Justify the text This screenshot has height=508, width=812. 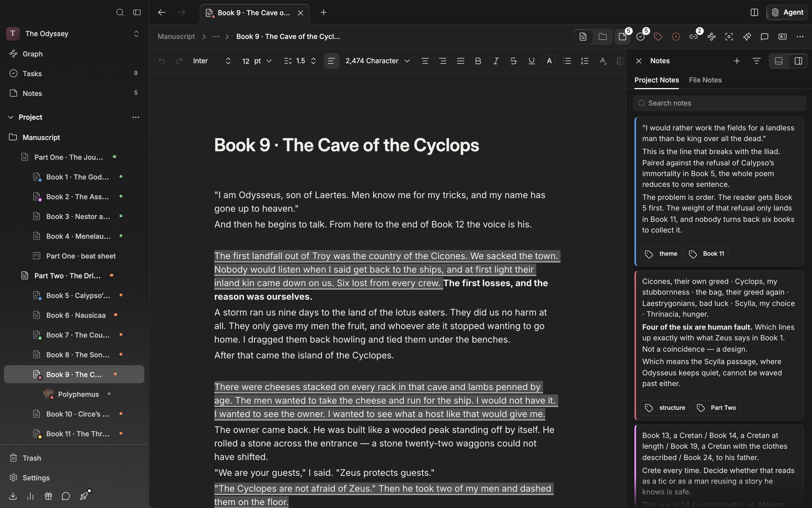pos(460,61)
